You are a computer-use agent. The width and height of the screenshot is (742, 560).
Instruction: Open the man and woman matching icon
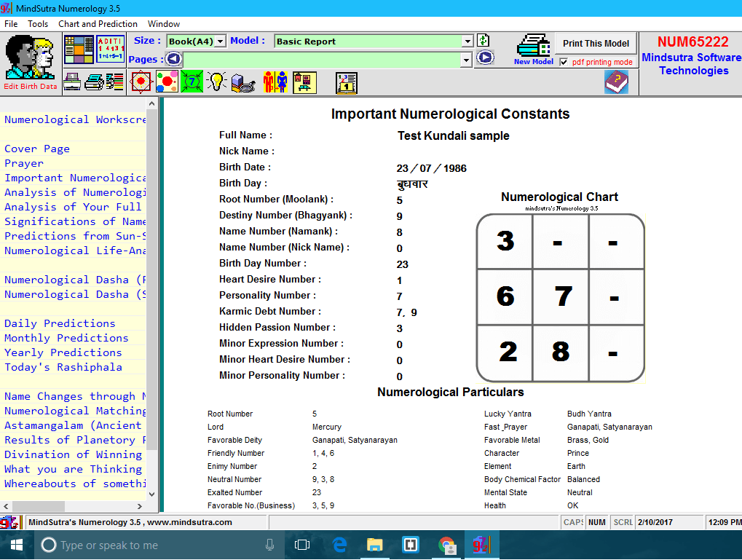[275, 82]
